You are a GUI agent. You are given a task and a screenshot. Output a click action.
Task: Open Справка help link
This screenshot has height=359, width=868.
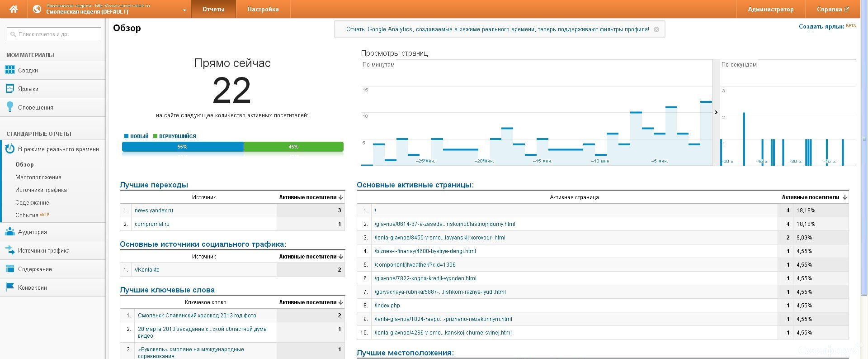833,9
